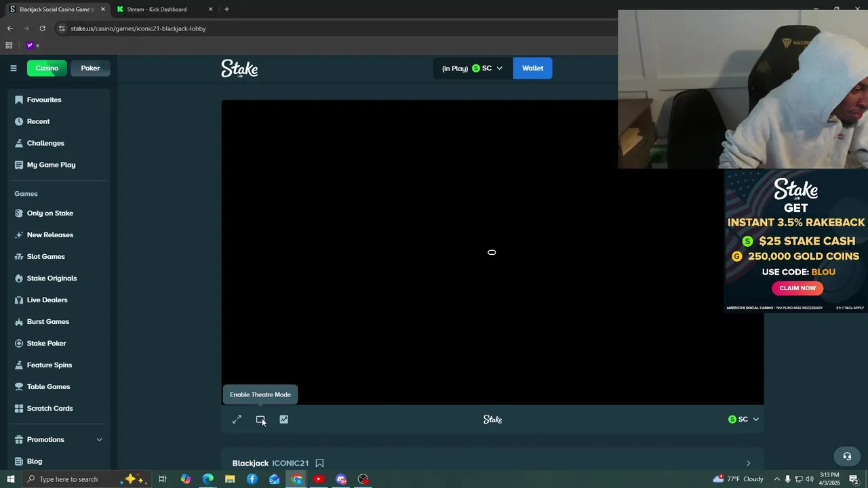Click the Wallet button

point(532,68)
